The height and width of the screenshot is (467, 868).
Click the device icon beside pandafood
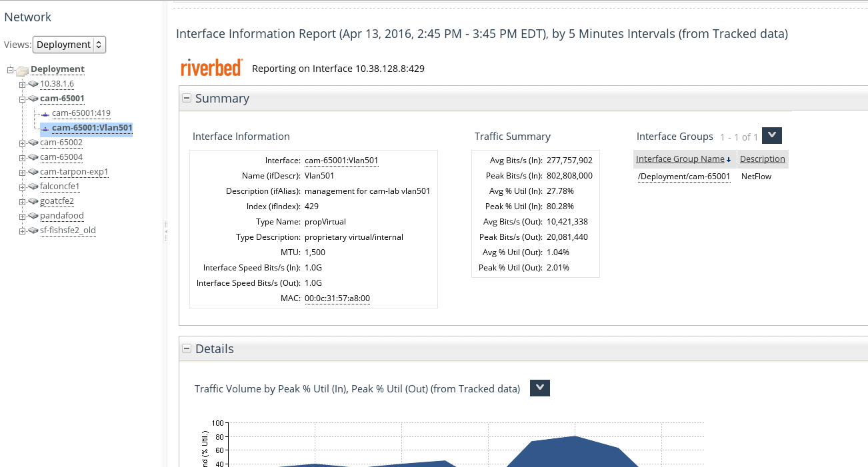point(33,216)
